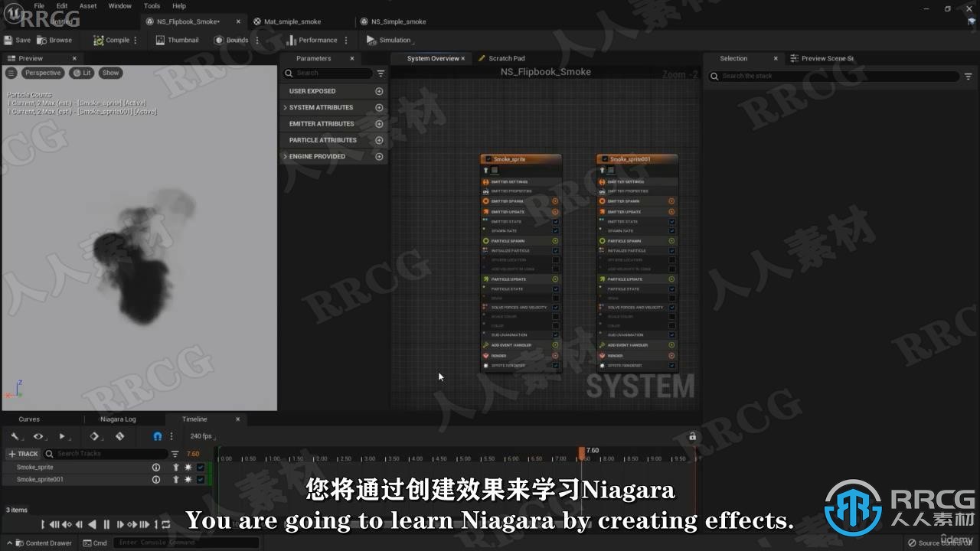Screen dimensions: 980x551
Task: Add an Emitter Attributes parameter with plus
Action: (379, 124)
